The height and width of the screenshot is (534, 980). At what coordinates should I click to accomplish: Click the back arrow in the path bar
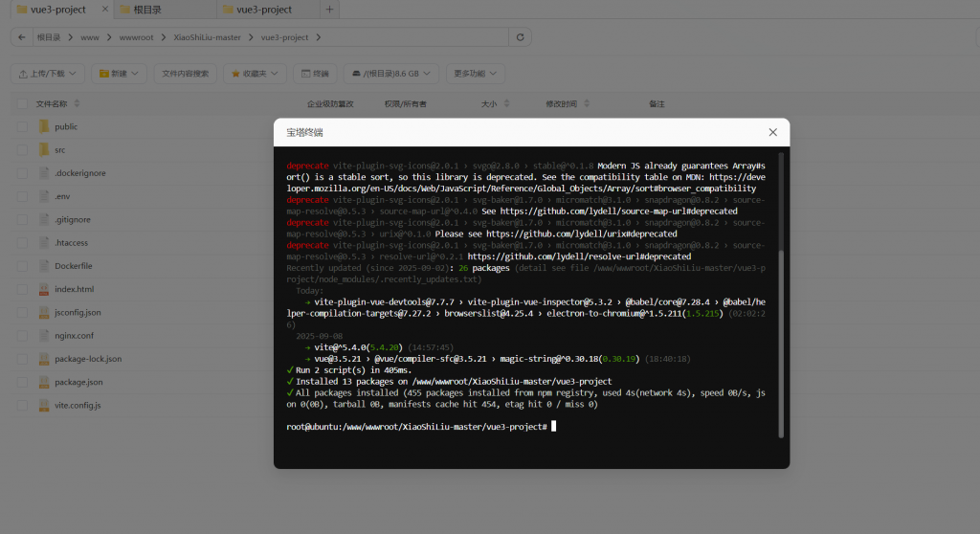coord(22,37)
